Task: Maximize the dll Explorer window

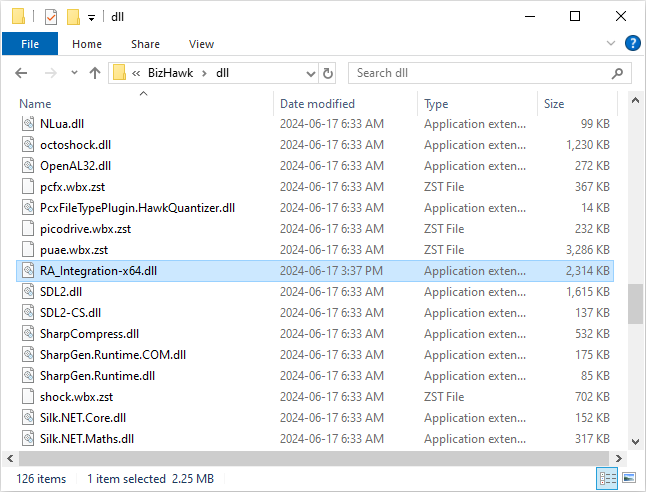Action: tap(575, 16)
